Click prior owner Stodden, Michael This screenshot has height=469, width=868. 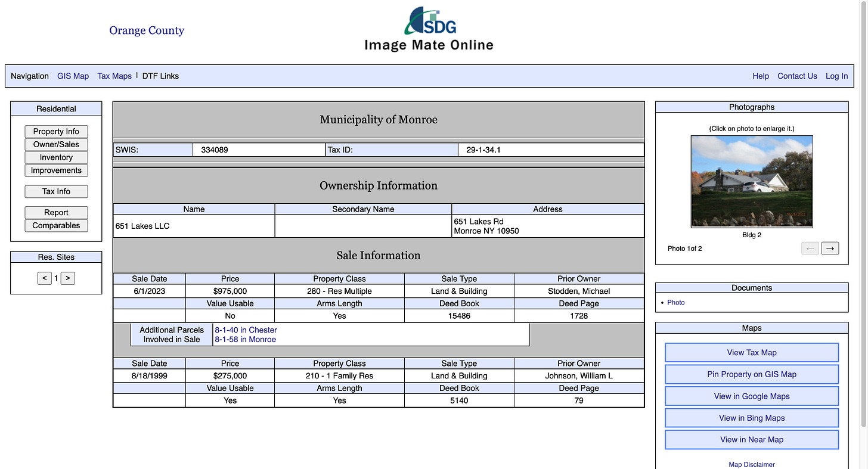coord(579,291)
